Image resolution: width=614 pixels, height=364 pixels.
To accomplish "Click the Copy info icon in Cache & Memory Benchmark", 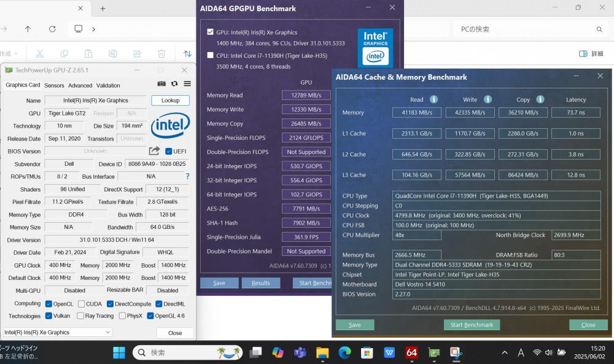I will point(540,99).
